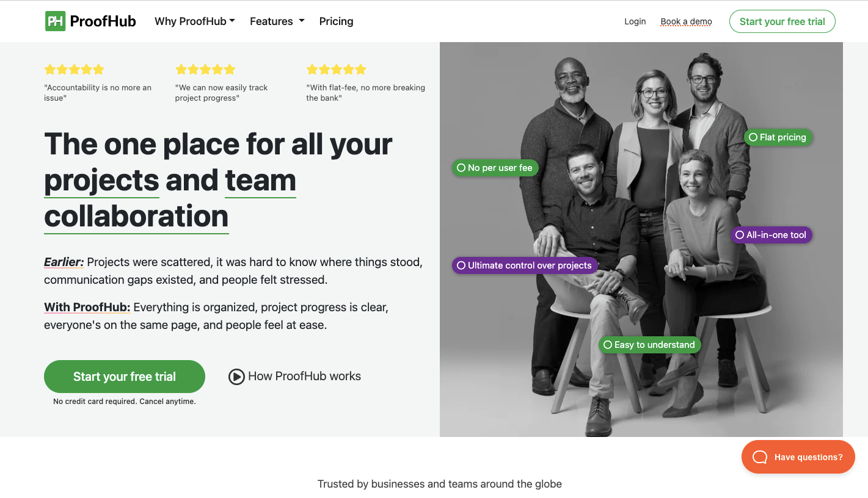This screenshot has height=498, width=868.
Task: Select the All-in-one tool tag
Action: click(771, 235)
